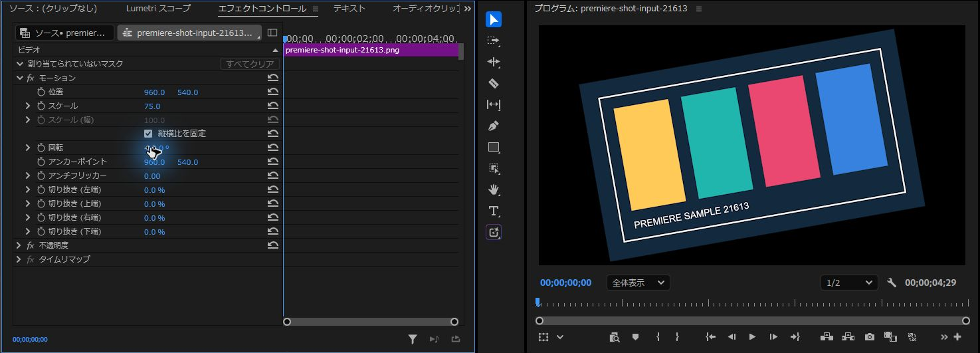Toggle animation stopwatch for アンチフリッカー
The image size is (980, 353).
point(41,176)
